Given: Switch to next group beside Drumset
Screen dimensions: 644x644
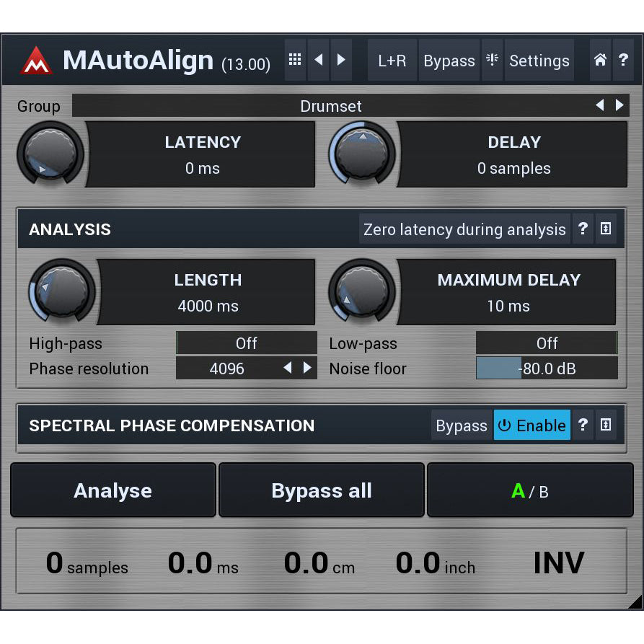Looking at the screenshot, I should [x=619, y=106].
